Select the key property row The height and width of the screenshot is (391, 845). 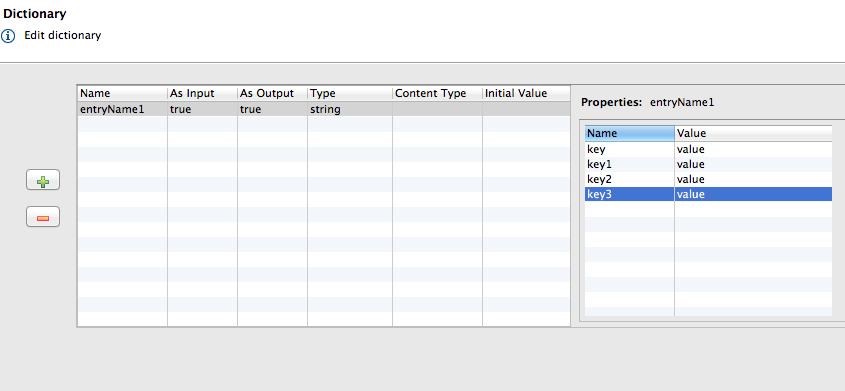708,149
